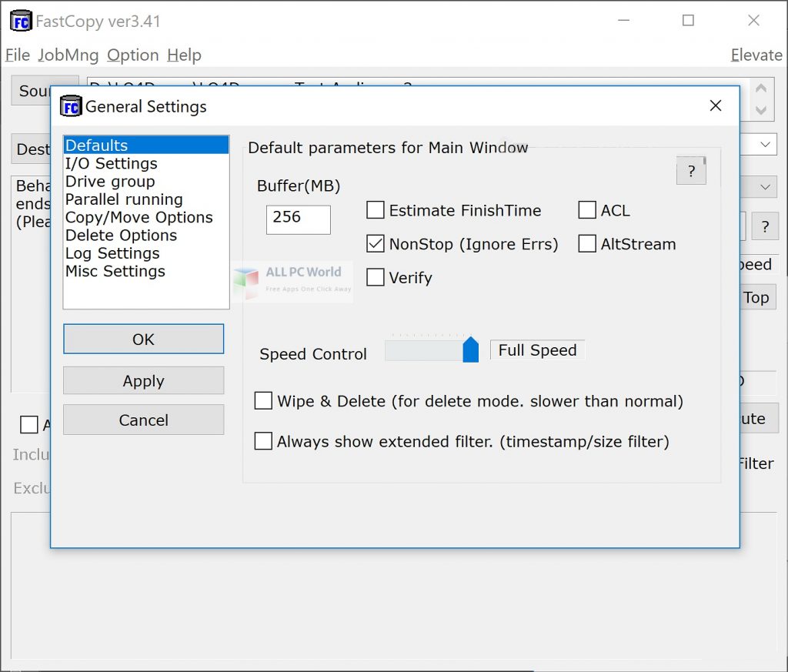This screenshot has height=672, width=788.
Task: Minimize the FastCopy window
Action: (623, 21)
